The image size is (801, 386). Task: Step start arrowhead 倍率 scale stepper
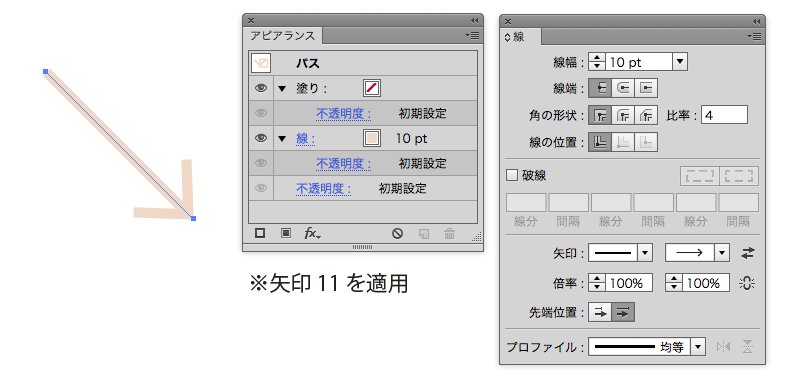pos(596,283)
